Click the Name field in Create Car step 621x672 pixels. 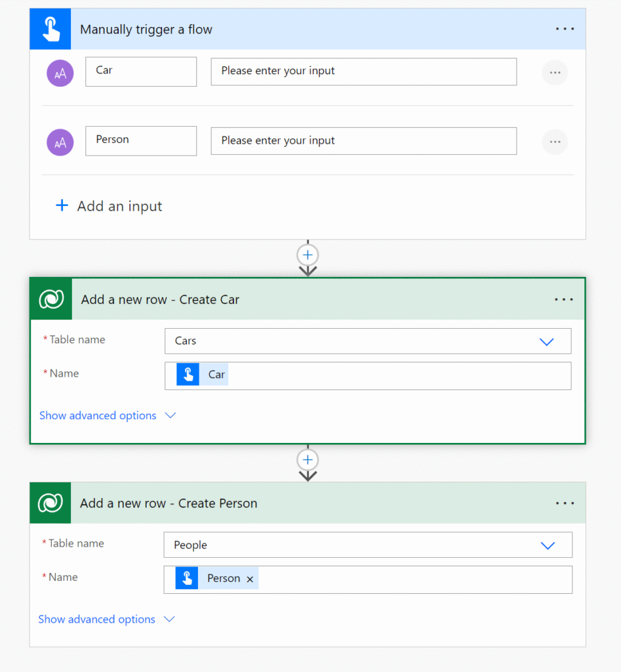368,376
